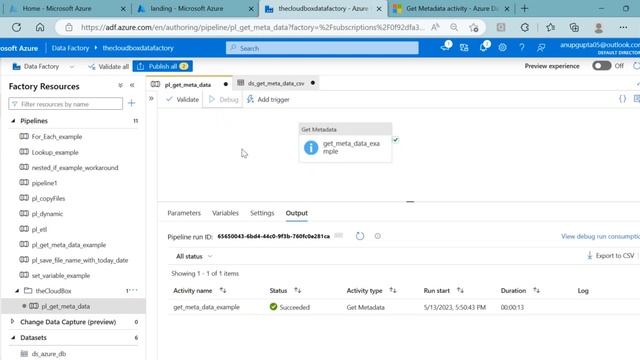This screenshot has width=640, height=360.
Task: Expand the activities pane chevron
Action: pos(151,98)
